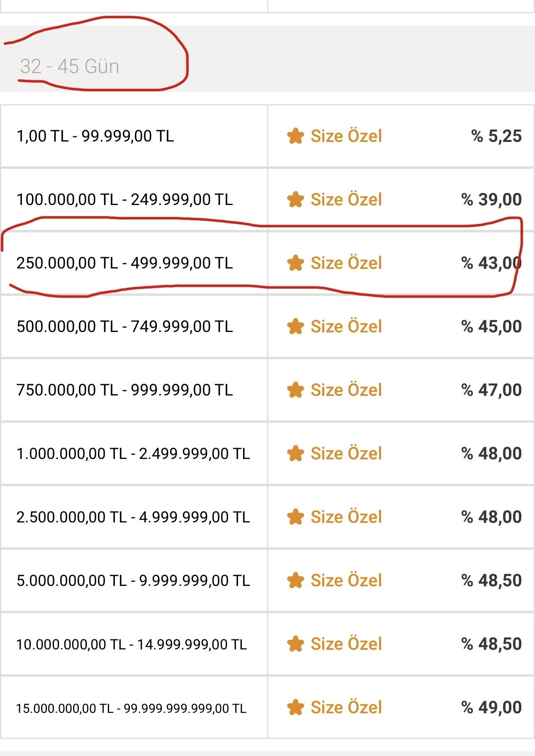The height and width of the screenshot is (756, 535).
Task: Select the 15.000.000,00 TL - 99.999.999.999,00 TL range
Action: [x=131, y=708]
